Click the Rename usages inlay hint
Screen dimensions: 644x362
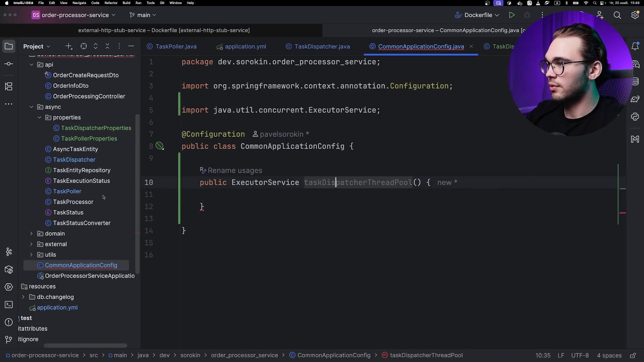(x=235, y=171)
